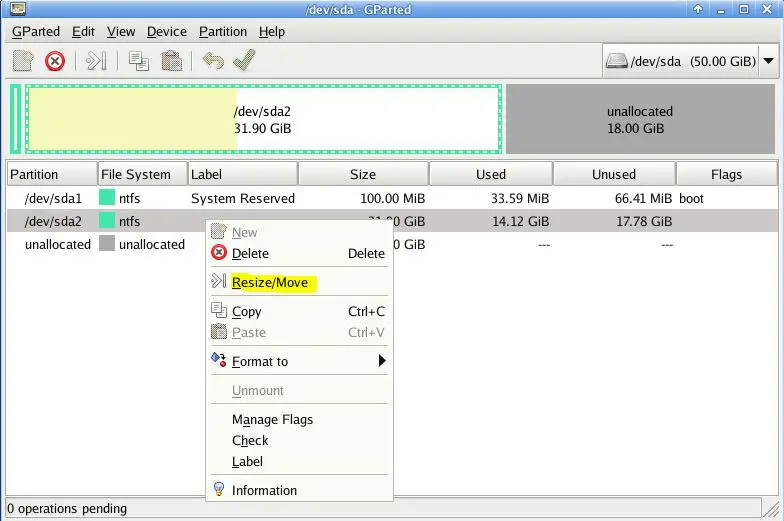Screen dimensions: 784x521
Task: Open the Device menu
Action: (x=166, y=32)
